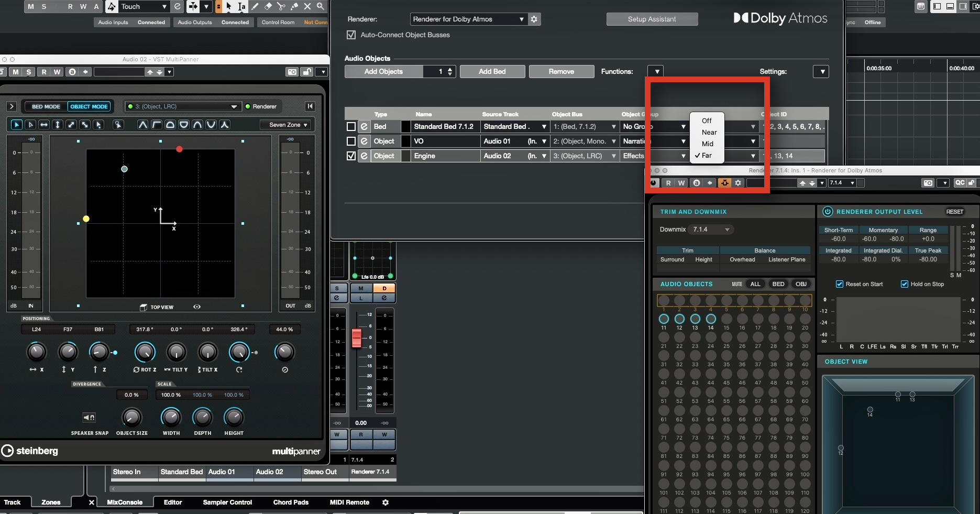Click the standard panning arrow mode icon
The image size is (980, 514).
(17, 125)
